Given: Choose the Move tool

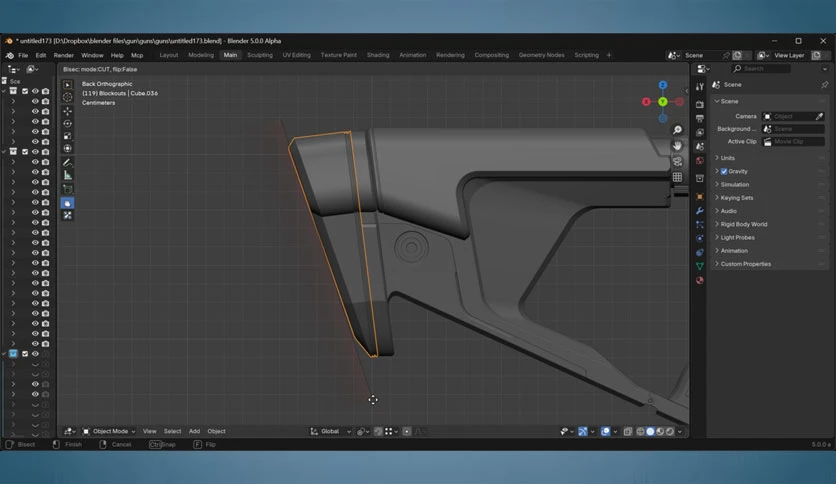Looking at the screenshot, I should [68, 111].
